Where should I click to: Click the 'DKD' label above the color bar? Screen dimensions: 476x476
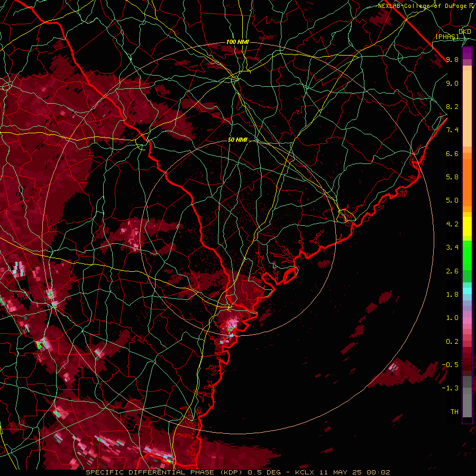click(465, 32)
